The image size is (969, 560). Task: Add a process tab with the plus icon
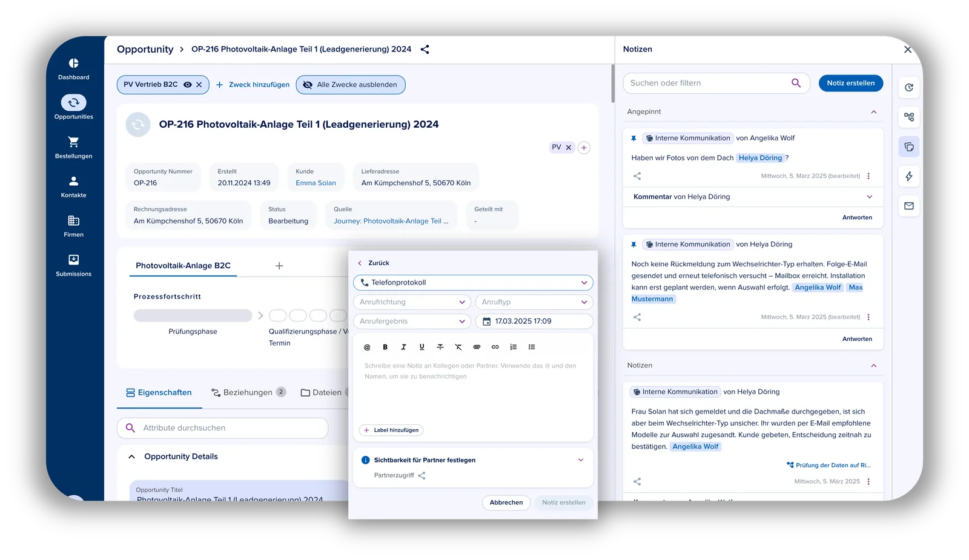(x=279, y=266)
